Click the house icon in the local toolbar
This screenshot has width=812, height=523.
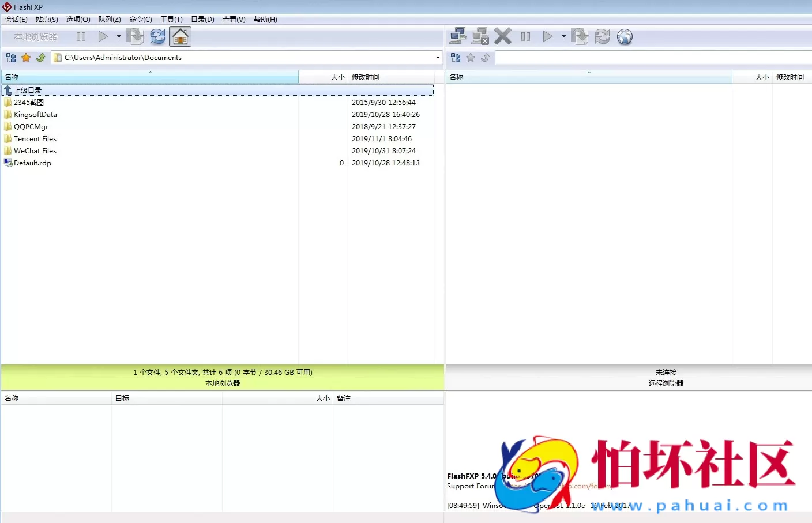180,37
